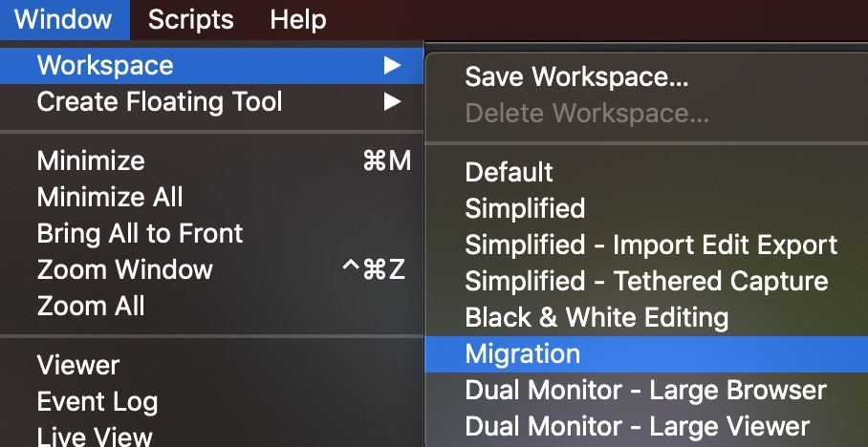Expand the Workspace submenu arrow

pyautogui.click(x=391, y=65)
